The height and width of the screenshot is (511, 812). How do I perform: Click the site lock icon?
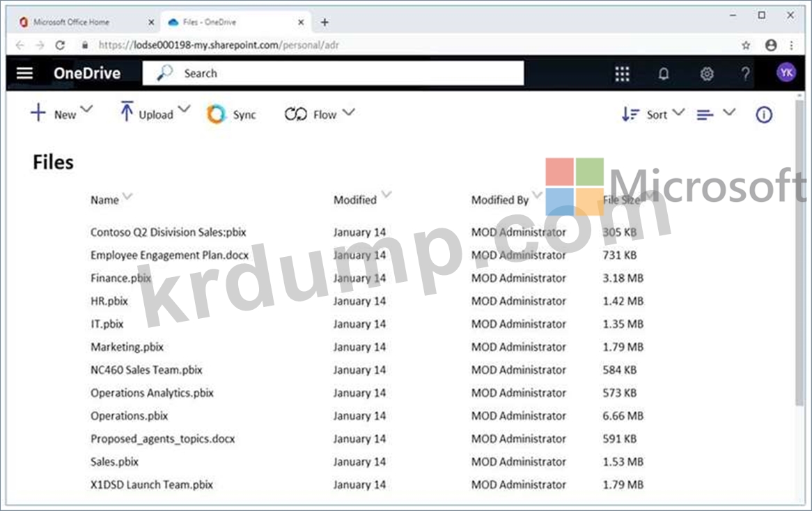click(x=85, y=45)
